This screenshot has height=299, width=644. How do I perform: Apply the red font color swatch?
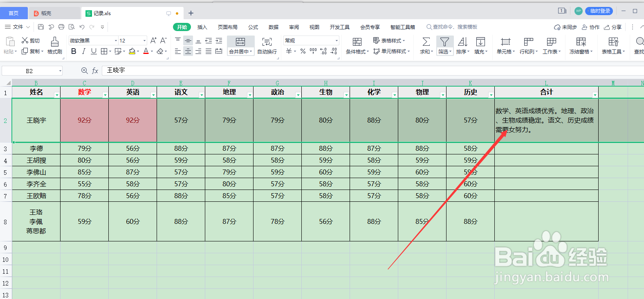coord(146,51)
